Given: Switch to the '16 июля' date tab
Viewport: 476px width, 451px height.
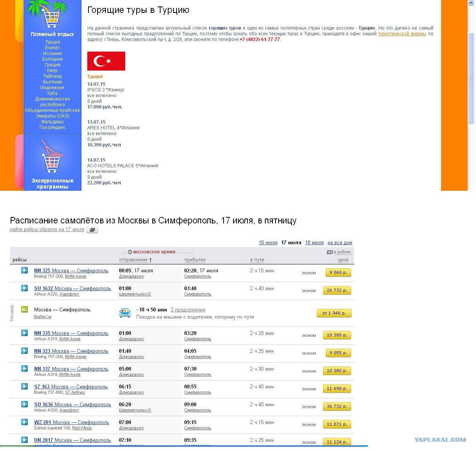Looking at the screenshot, I should [268, 243].
